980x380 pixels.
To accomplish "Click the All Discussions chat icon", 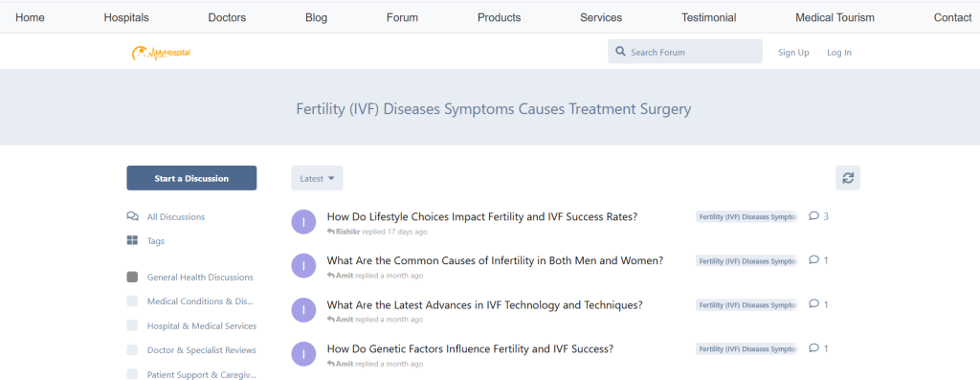I will [132, 217].
